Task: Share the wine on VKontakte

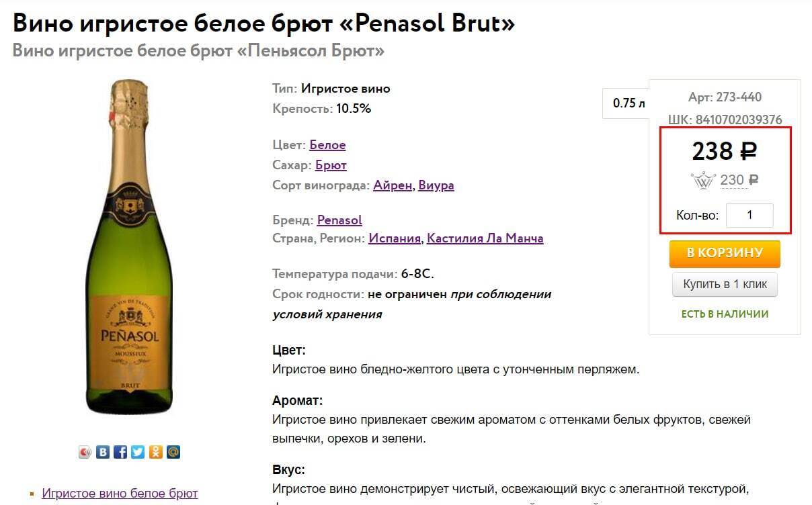Action: coord(103,452)
